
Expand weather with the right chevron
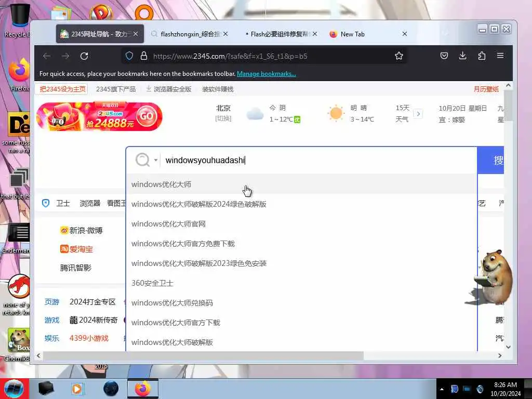(x=418, y=114)
